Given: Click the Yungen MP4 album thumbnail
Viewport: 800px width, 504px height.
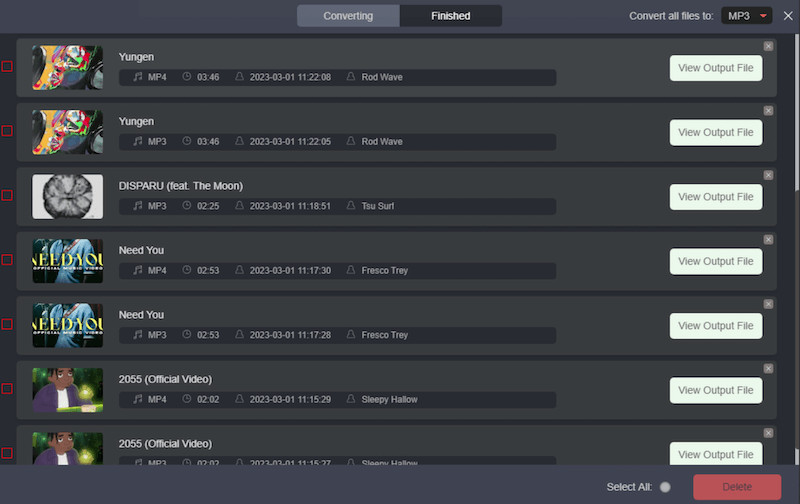Looking at the screenshot, I should [67, 68].
